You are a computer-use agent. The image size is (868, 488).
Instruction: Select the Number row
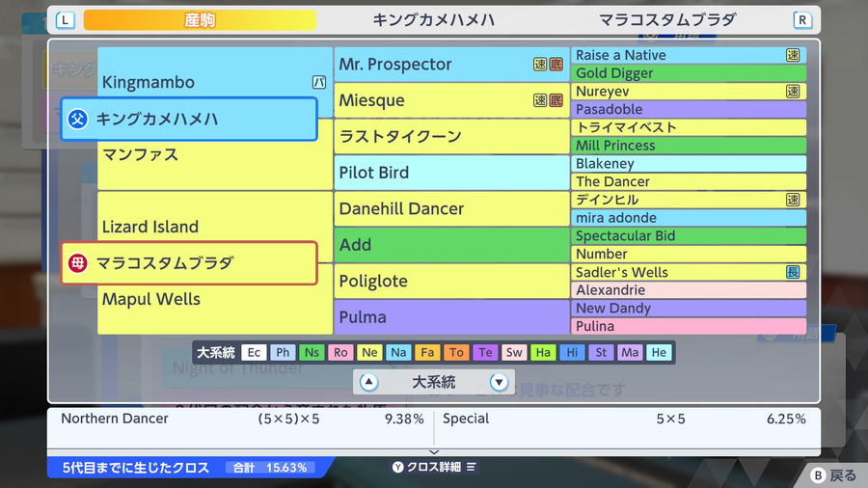coord(689,254)
